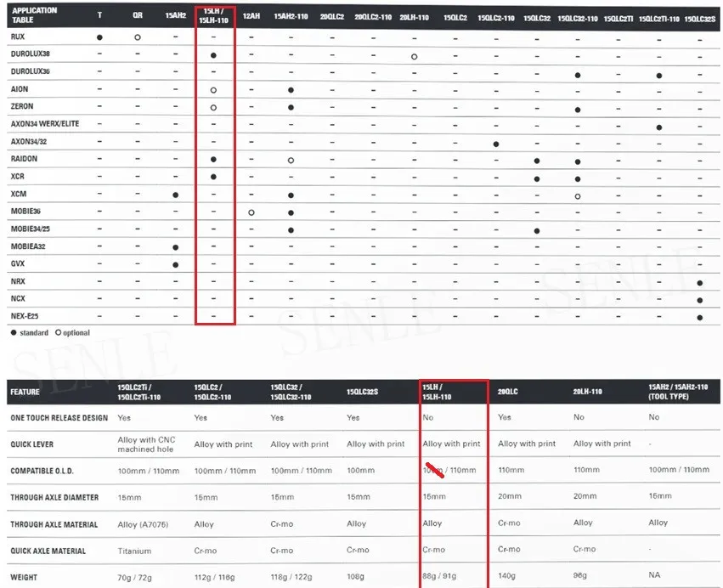Select the RAIDON row label
723x588 pixels.
pos(24,159)
